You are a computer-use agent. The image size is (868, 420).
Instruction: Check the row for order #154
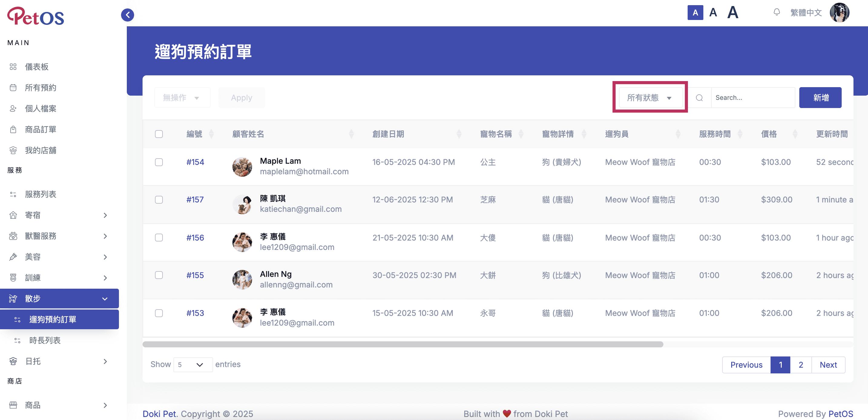coord(159,162)
